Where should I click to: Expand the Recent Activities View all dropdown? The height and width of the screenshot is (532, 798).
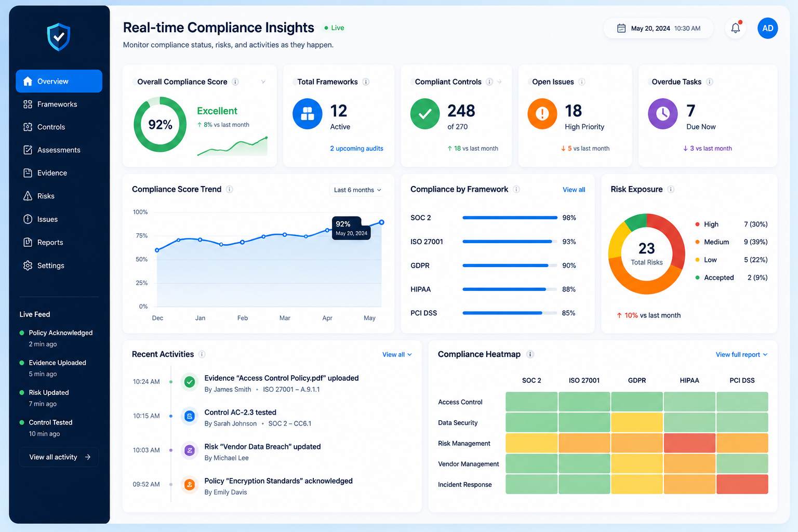[x=397, y=354]
